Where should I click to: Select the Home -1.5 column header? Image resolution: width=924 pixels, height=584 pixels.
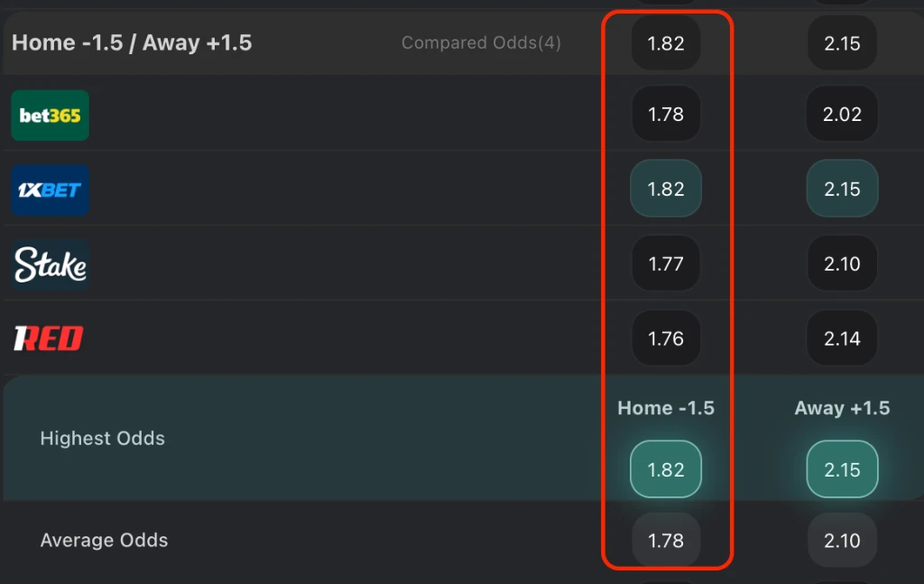click(x=665, y=407)
